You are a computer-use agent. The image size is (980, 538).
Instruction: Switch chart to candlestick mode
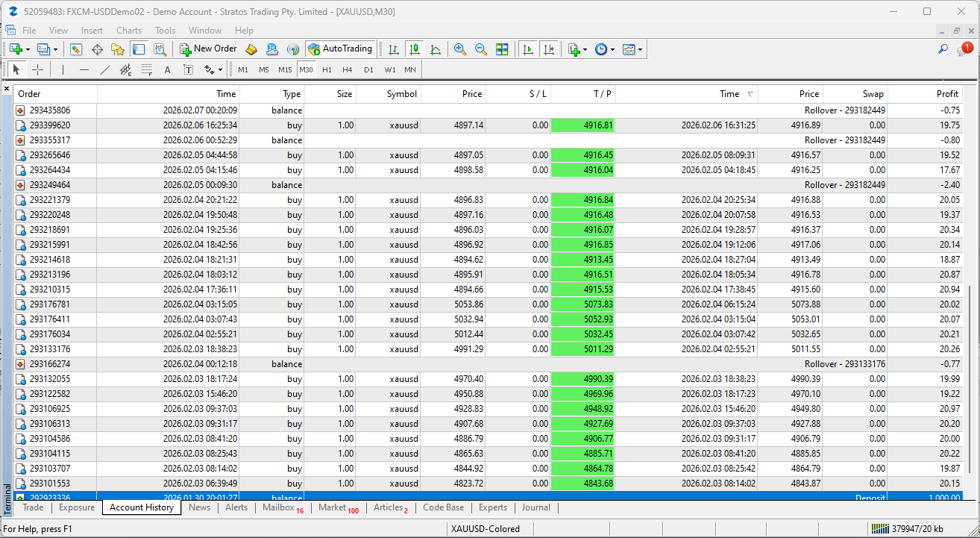point(415,49)
